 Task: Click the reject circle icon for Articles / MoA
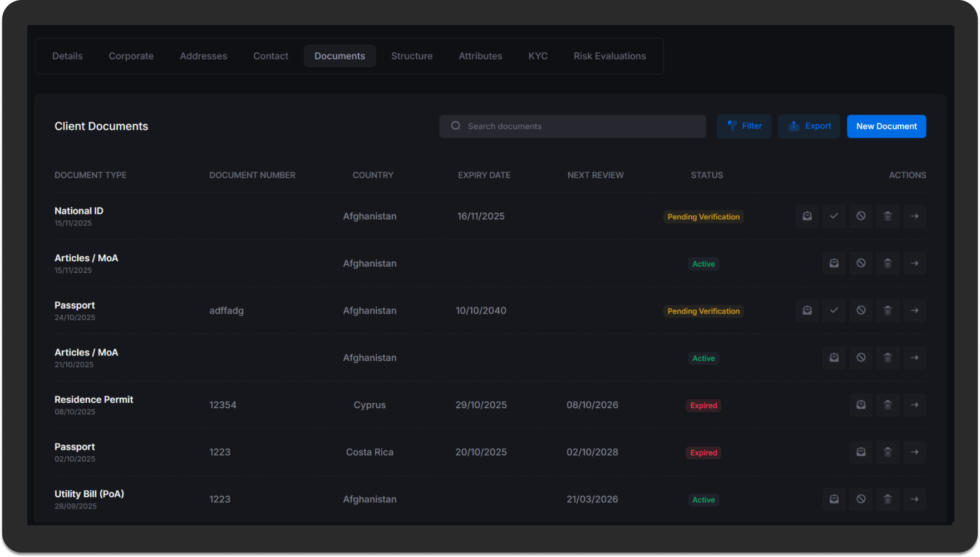click(x=860, y=263)
